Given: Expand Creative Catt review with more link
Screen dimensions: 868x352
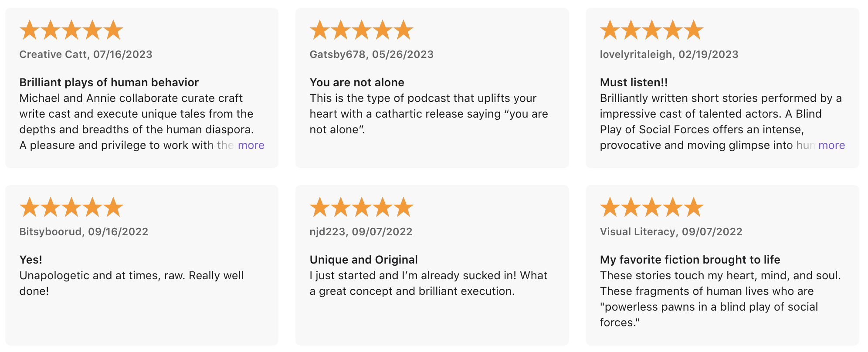Looking at the screenshot, I should pyautogui.click(x=251, y=145).
